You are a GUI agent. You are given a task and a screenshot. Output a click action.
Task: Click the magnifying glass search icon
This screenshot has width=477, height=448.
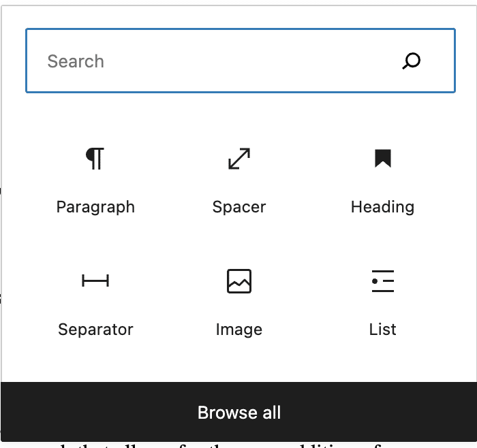[x=412, y=61]
